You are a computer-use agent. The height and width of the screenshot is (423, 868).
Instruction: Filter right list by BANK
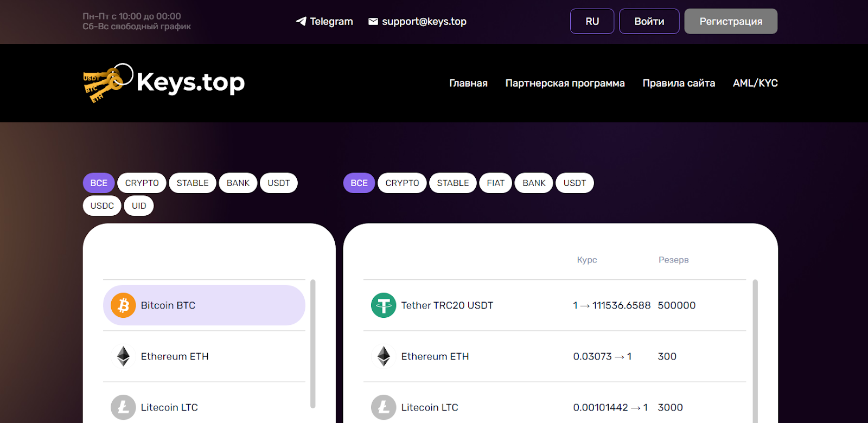[x=534, y=183]
